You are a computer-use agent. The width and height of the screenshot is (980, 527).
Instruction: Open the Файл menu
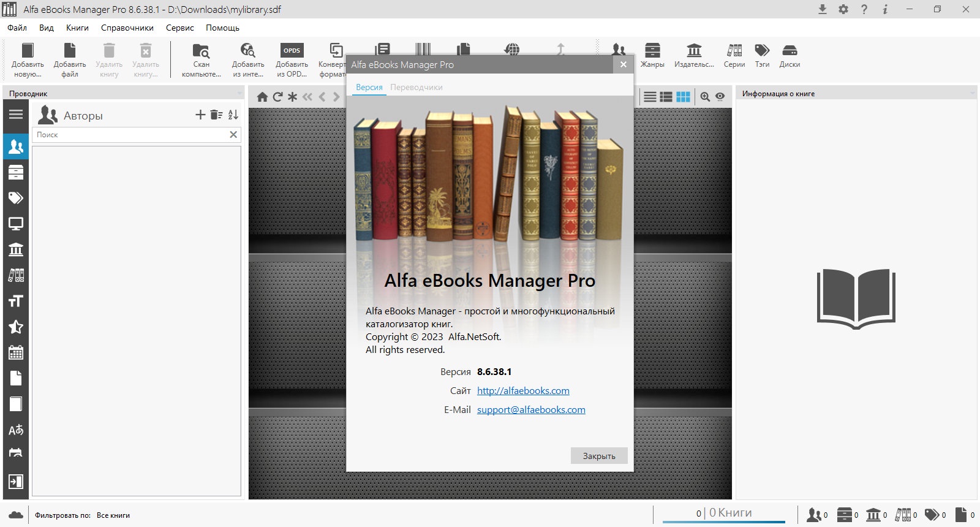(x=17, y=28)
